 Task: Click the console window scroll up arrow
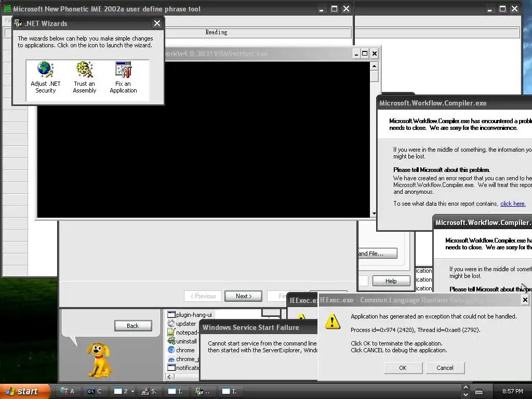pos(374,66)
